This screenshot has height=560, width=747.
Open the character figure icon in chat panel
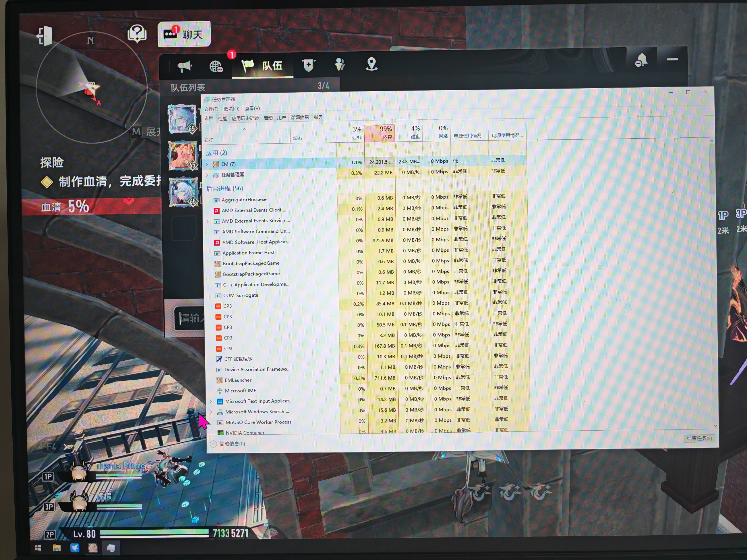coord(340,64)
